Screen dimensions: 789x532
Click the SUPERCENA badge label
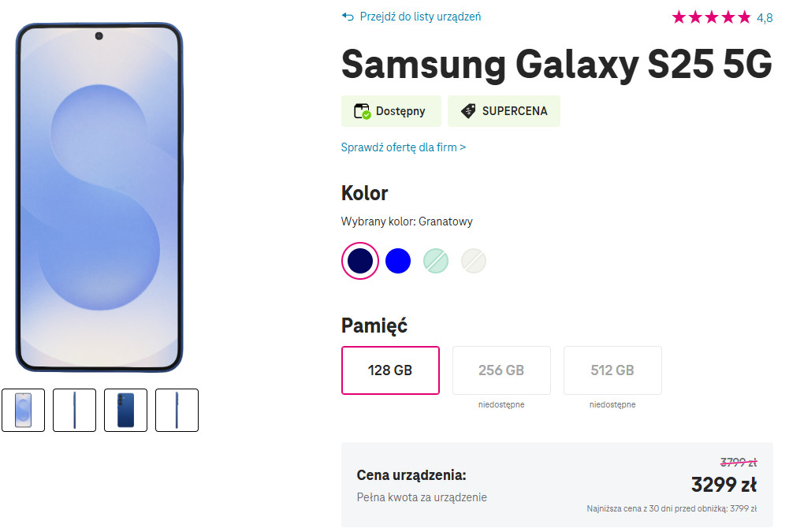515,111
